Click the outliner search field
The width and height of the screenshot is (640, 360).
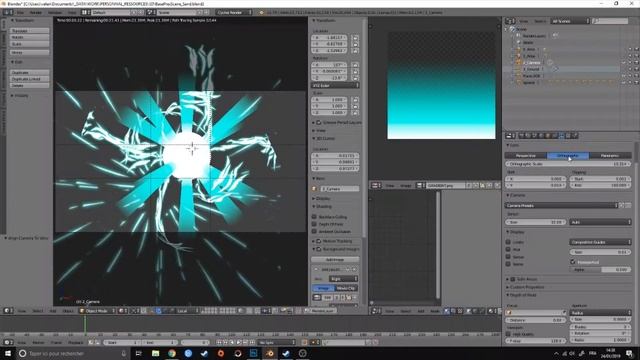610,21
